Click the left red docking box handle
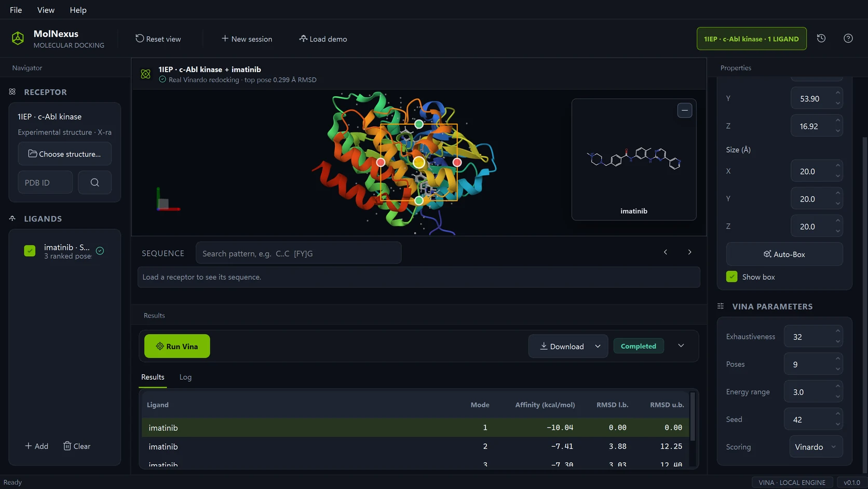This screenshot has height=489, width=868. click(381, 163)
